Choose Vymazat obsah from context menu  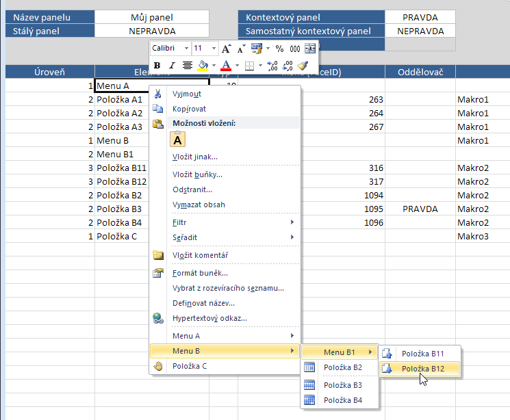pos(225,205)
